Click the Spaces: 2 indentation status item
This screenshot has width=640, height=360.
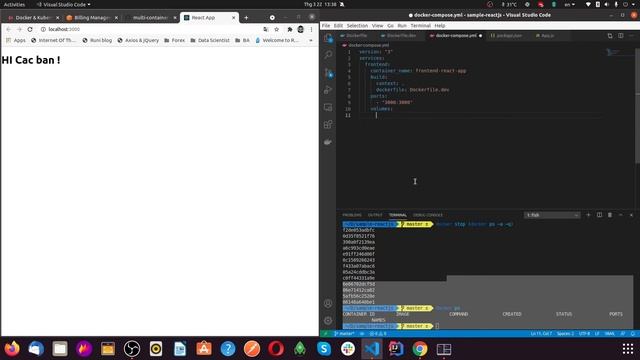565,333
